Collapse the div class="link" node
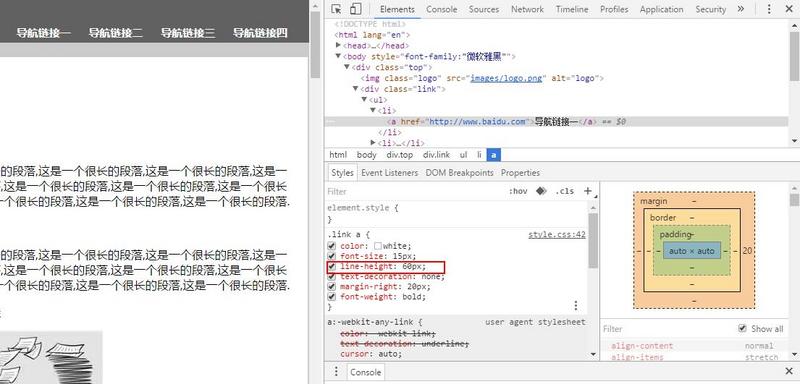Image resolution: width=800 pixels, height=384 pixels. point(356,89)
